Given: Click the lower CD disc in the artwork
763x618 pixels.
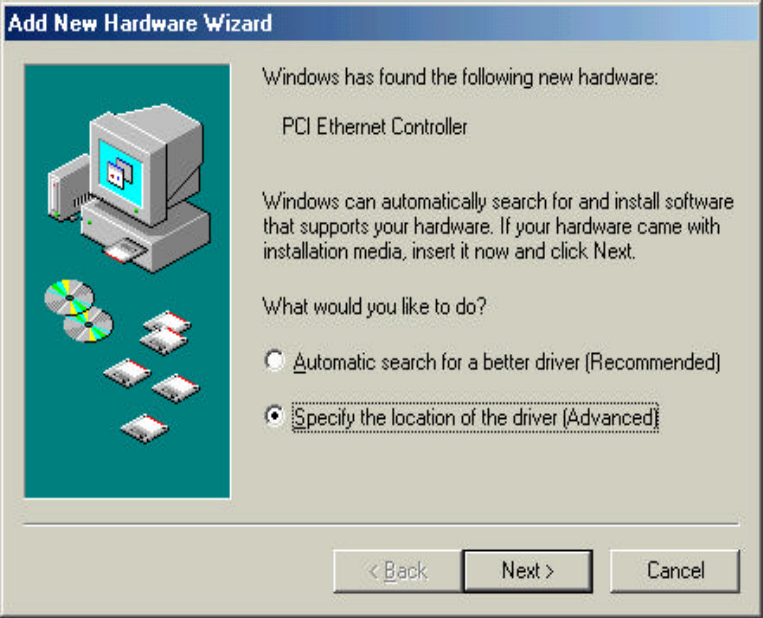Looking at the screenshot, I should 88,325.
